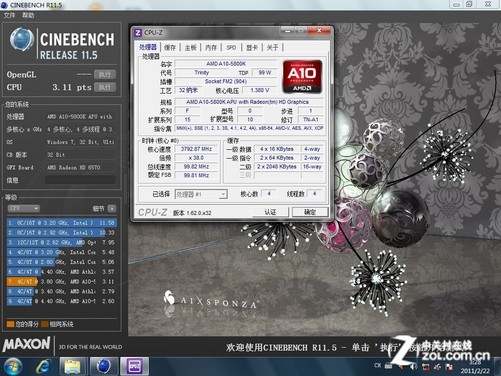Run the CPU benchmark test
501x376 pixels.
[105, 87]
